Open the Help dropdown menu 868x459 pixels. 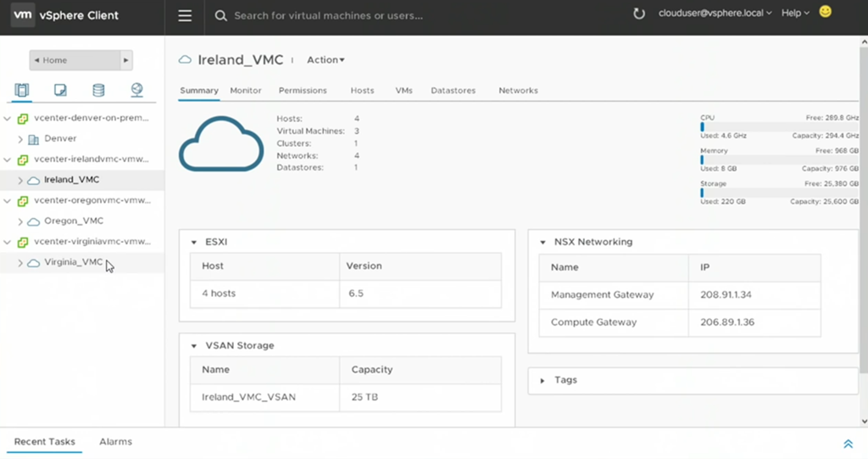click(795, 13)
